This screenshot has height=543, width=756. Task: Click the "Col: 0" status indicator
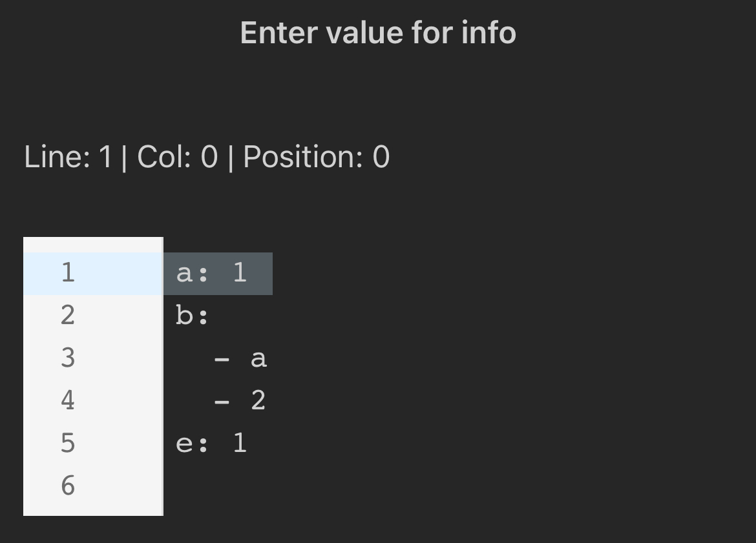(177, 157)
